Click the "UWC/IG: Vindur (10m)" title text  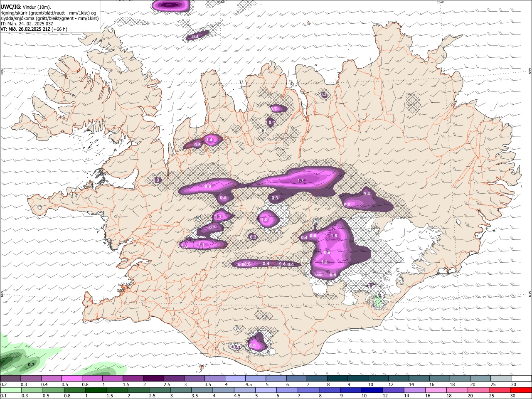click(25, 7)
